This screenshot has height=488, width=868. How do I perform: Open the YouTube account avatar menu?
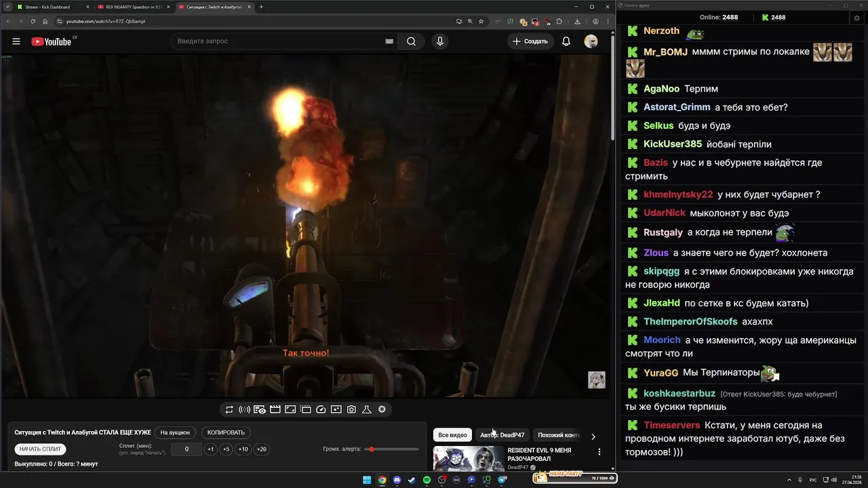click(x=591, y=41)
